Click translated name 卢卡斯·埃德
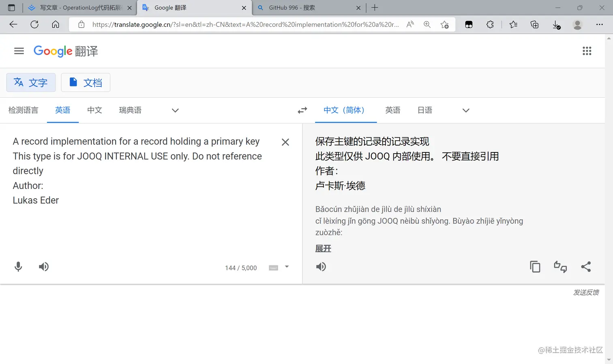Screen dimensions: 613x364 coord(340,186)
